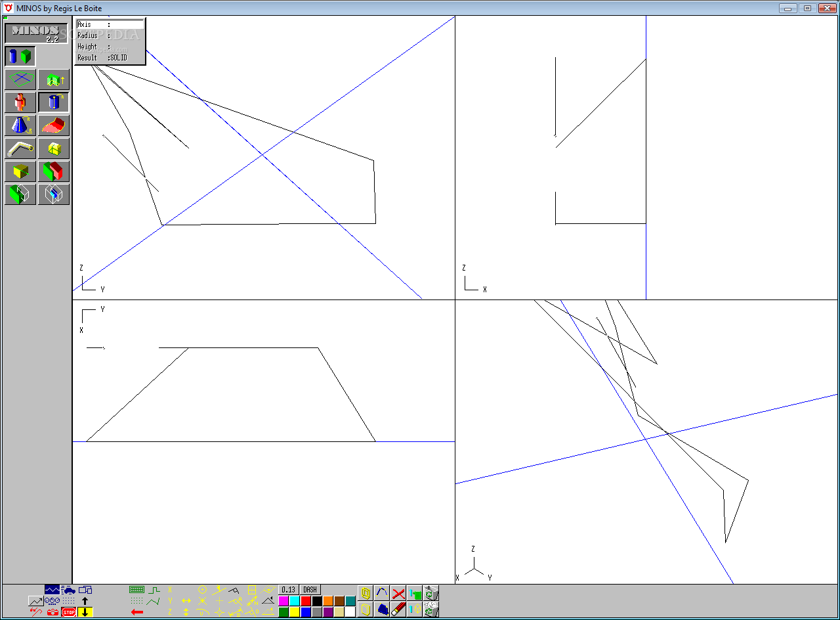840x620 pixels.
Task: Select the red revolution solid tool
Action: point(20,102)
